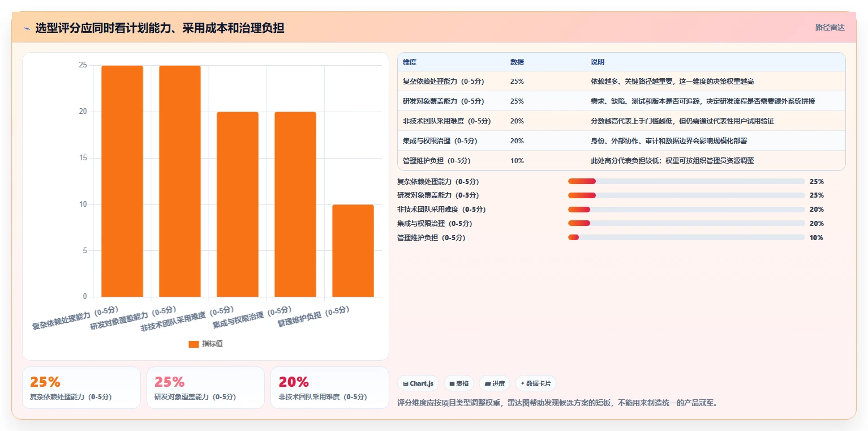Click the description starting 身份、外部协作、审计
868x431 pixels.
coord(669,141)
